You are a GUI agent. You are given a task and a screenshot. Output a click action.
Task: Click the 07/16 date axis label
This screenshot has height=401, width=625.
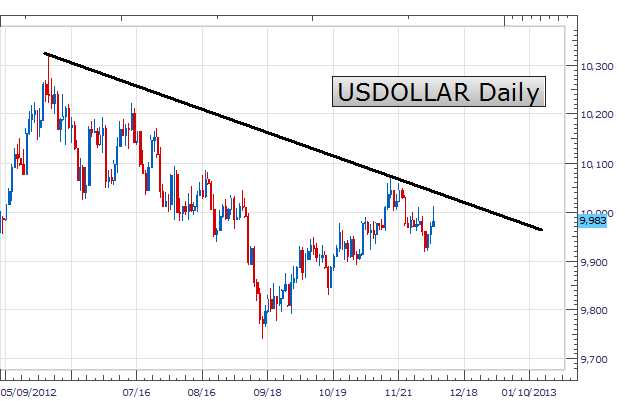[136, 393]
